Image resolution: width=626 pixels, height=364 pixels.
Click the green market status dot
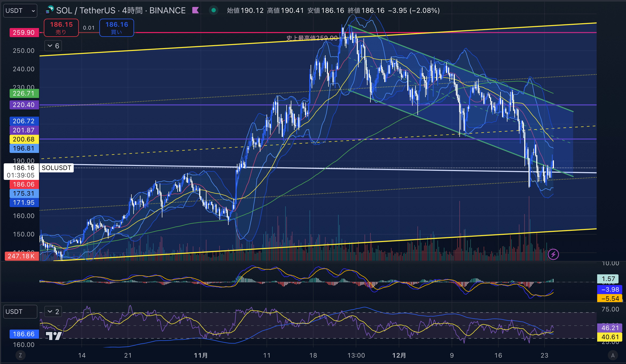(213, 10)
